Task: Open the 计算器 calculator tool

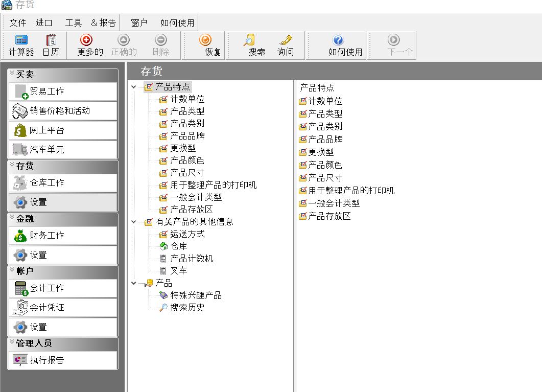Action: 21,45
